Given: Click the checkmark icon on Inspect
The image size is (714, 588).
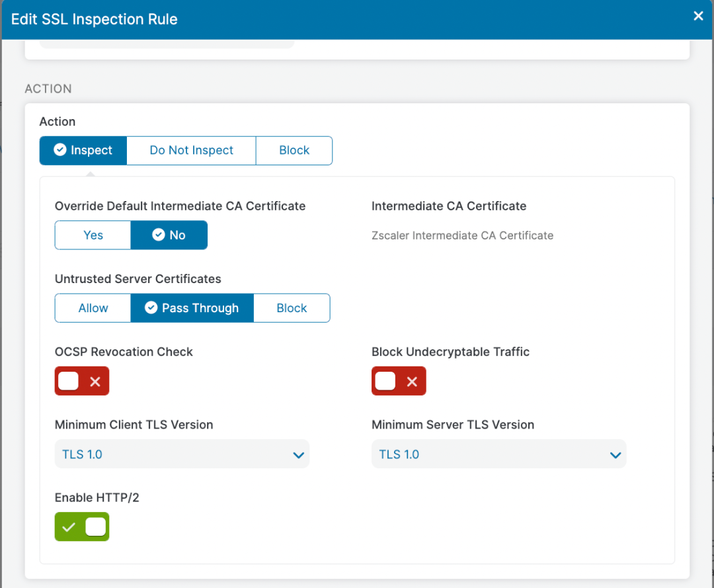Looking at the screenshot, I should tap(59, 150).
